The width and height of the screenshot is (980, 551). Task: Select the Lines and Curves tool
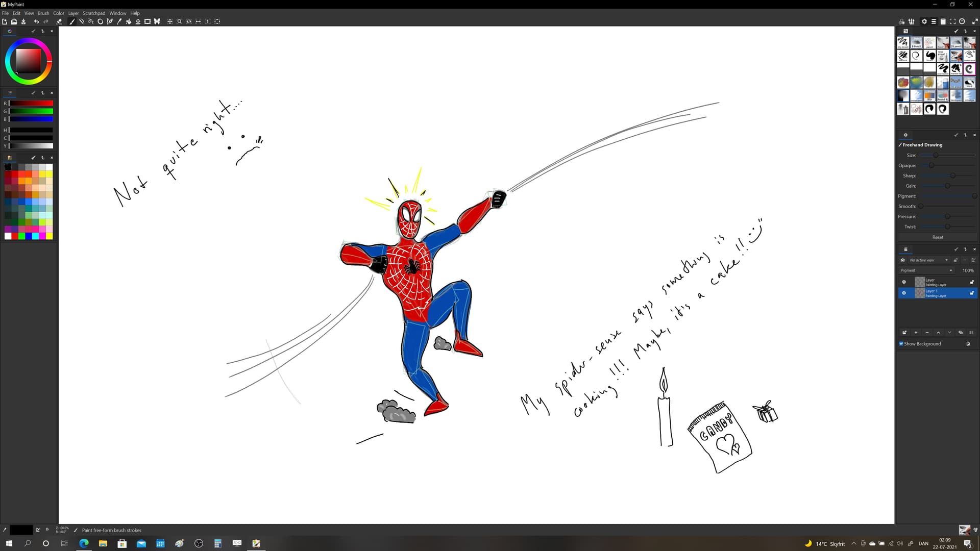[81, 21]
